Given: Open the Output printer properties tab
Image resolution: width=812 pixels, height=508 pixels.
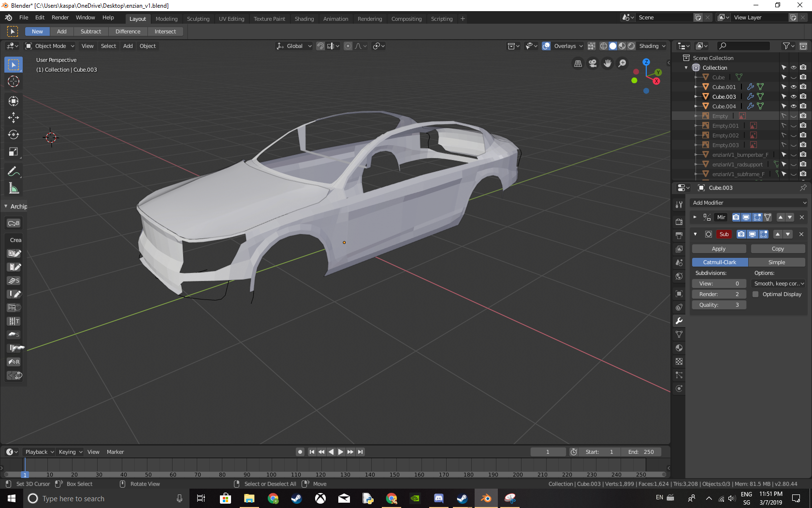Looking at the screenshot, I should point(679,235).
